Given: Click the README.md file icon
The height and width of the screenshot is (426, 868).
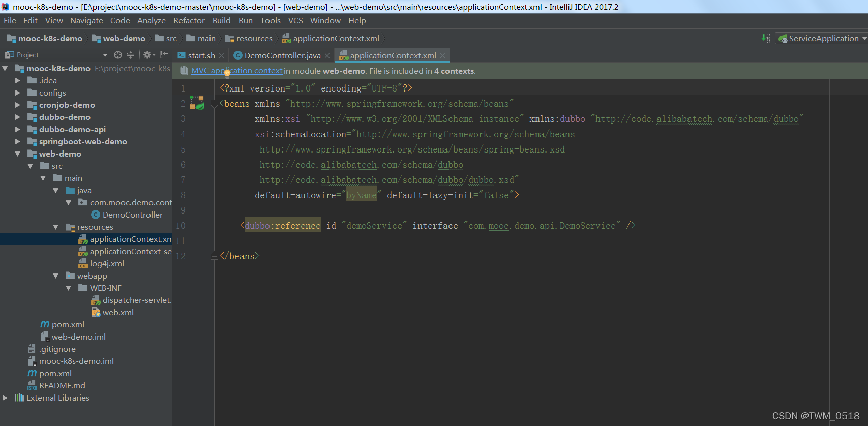Looking at the screenshot, I should click(x=32, y=385).
